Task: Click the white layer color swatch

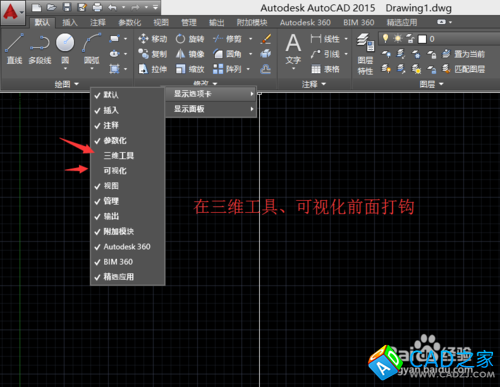Action: pyautogui.click(x=422, y=39)
